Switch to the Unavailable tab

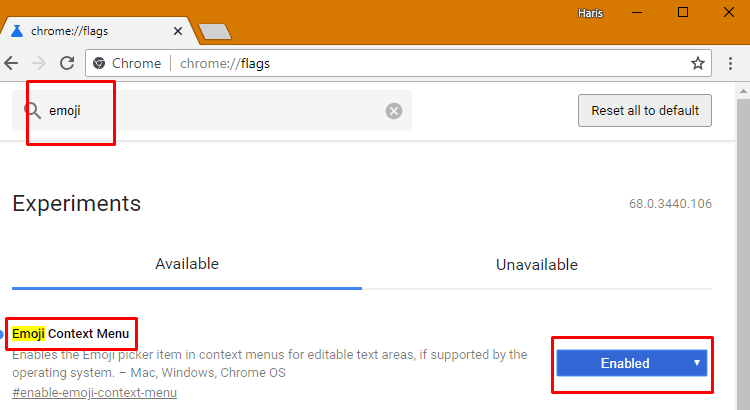(x=537, y=265)
